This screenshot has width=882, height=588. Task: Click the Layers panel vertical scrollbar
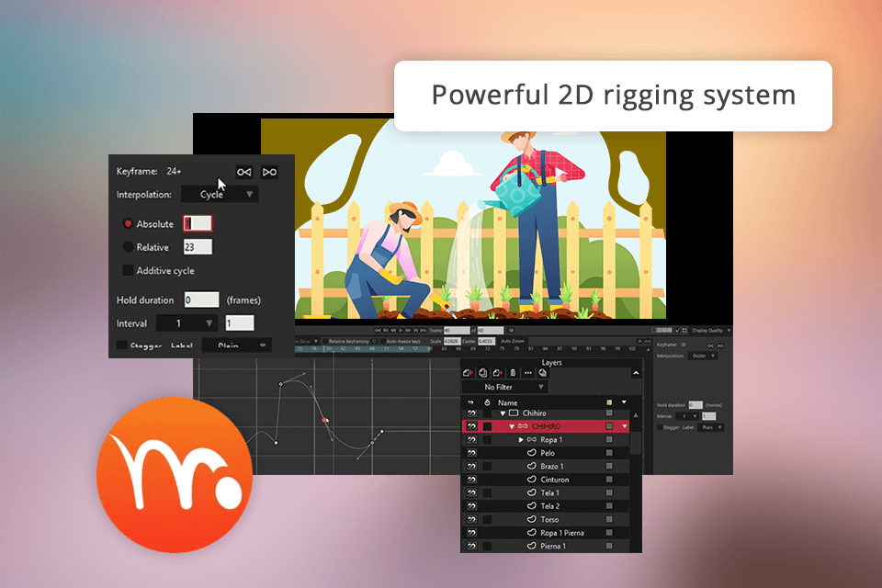636,443
